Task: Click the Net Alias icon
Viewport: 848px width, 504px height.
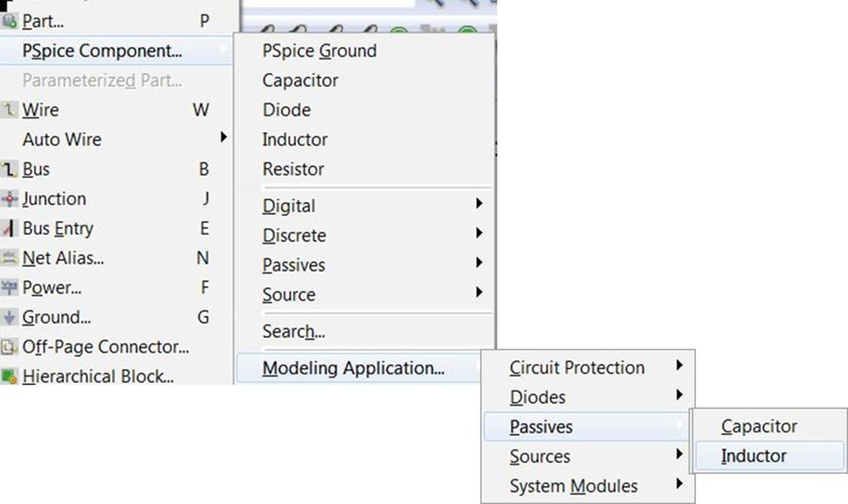Action: click(9, 258)
